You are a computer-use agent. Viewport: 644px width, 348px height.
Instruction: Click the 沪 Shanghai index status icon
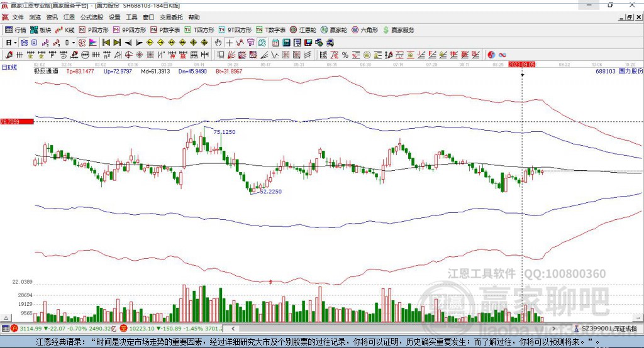pyautogui.click(x=14, y=329)
